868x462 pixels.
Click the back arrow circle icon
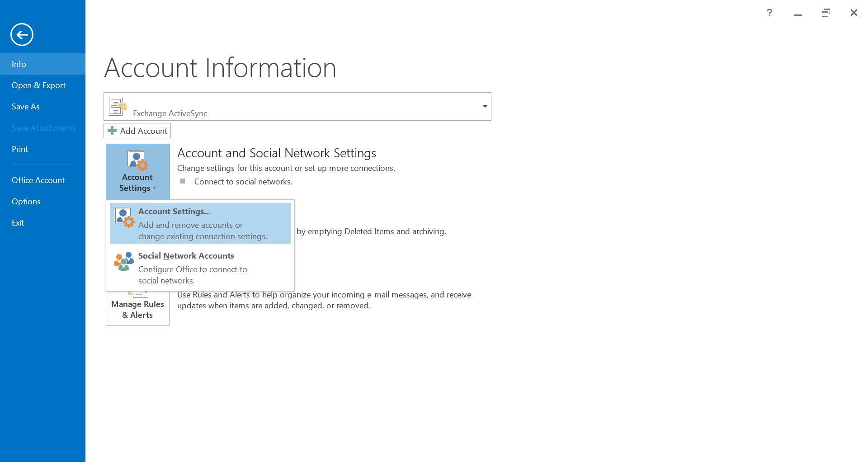pos(22,35)
